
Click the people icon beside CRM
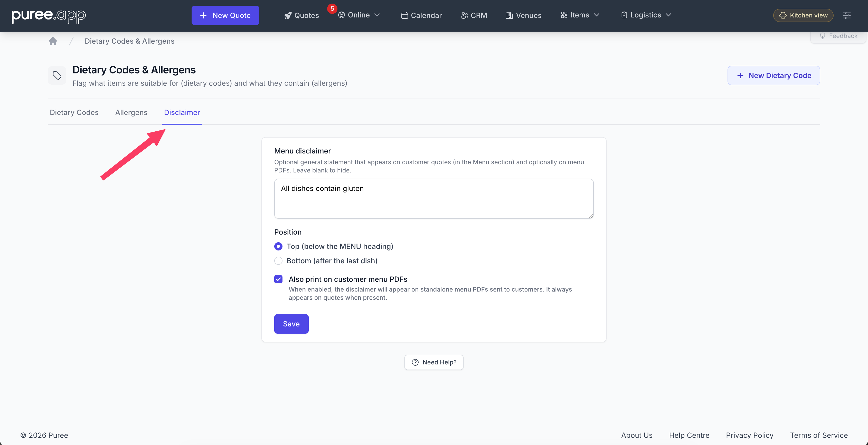point(464,15)
